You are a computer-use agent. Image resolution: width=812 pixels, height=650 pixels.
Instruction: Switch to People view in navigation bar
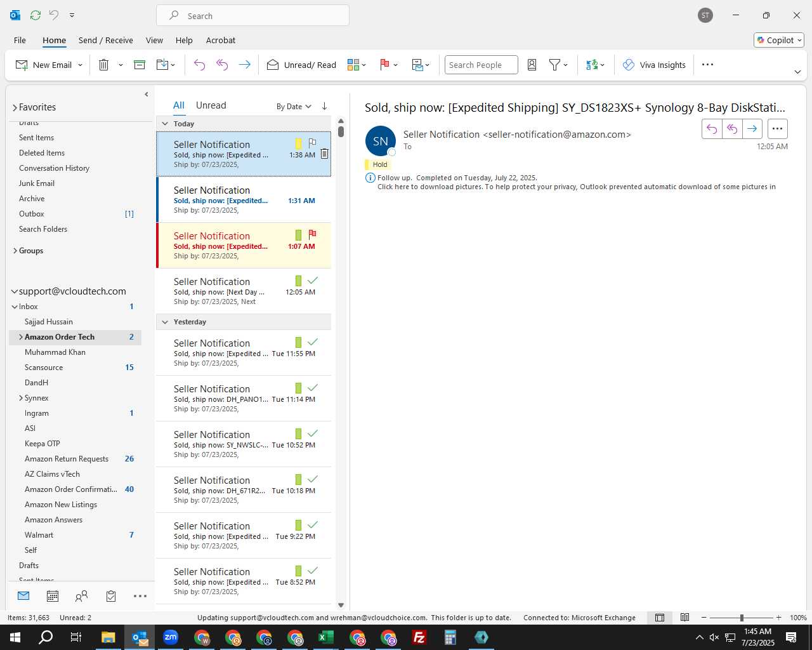(x=81, y=596)
